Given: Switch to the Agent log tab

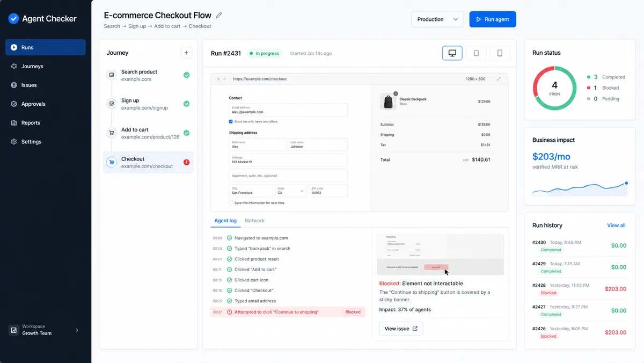Looking at the screenshot, I should click(225, 221).
